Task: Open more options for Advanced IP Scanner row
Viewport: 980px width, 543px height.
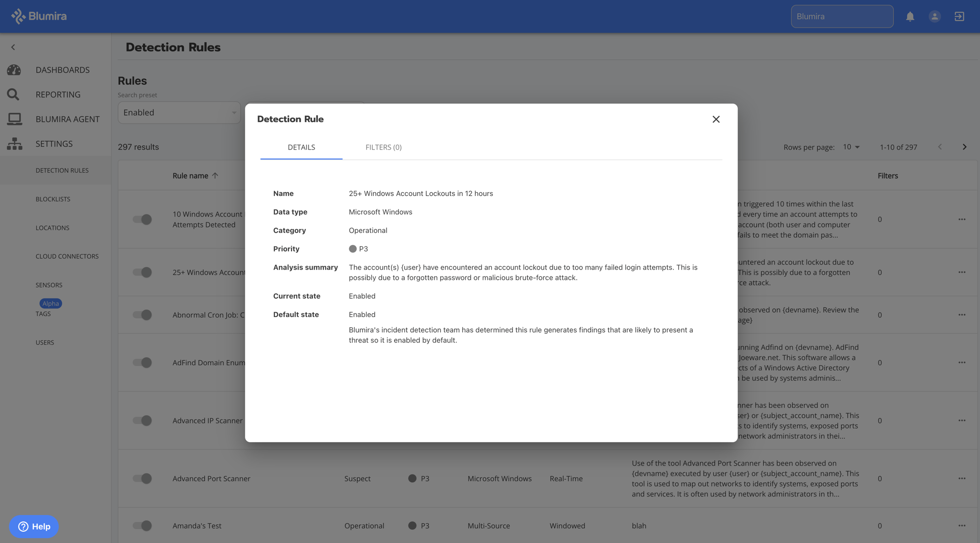Action: [x=962, y=420]
